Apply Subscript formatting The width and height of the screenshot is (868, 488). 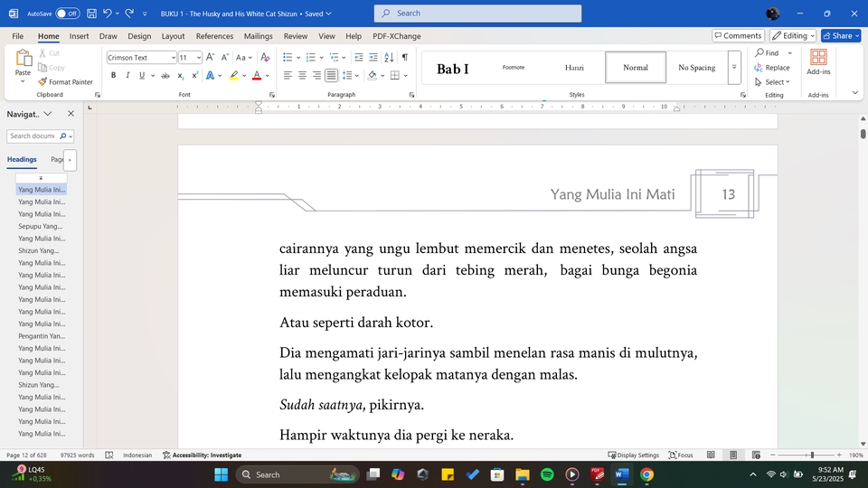click(x=181, y=75)
